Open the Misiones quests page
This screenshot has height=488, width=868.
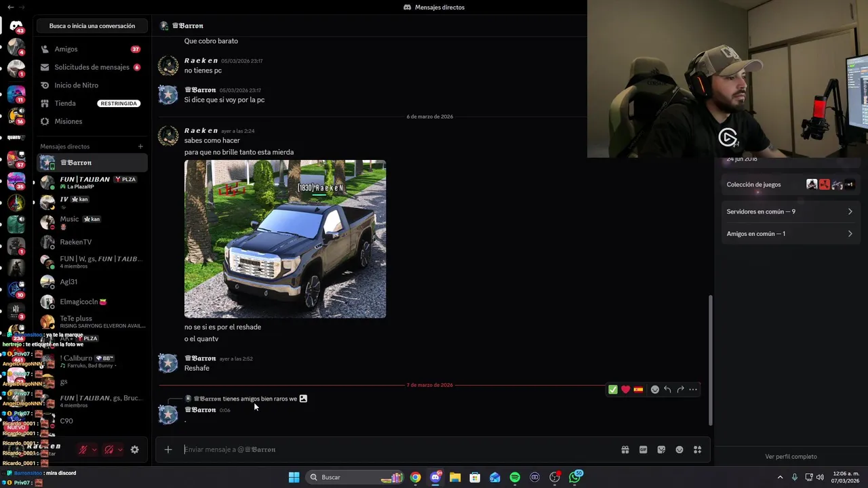pos(92,121)
